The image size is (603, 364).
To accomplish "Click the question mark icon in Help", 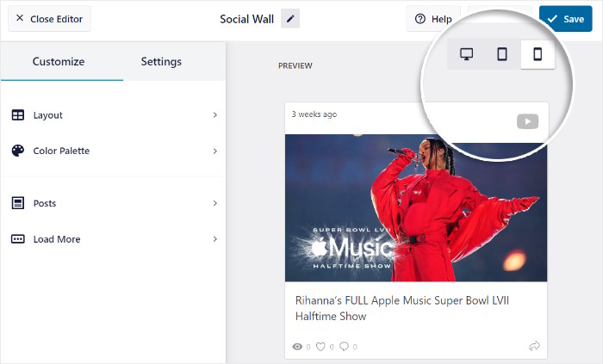I will [420, 19].
